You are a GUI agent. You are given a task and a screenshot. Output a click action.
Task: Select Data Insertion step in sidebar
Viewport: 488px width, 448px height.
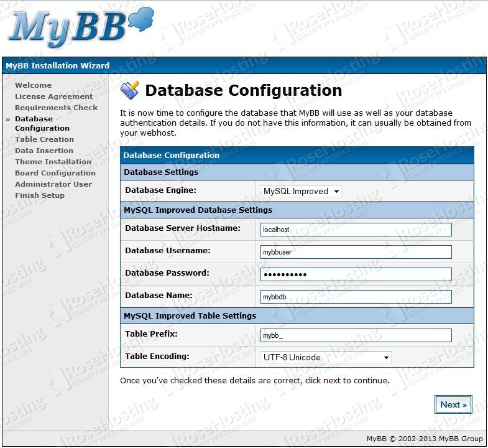44,151
